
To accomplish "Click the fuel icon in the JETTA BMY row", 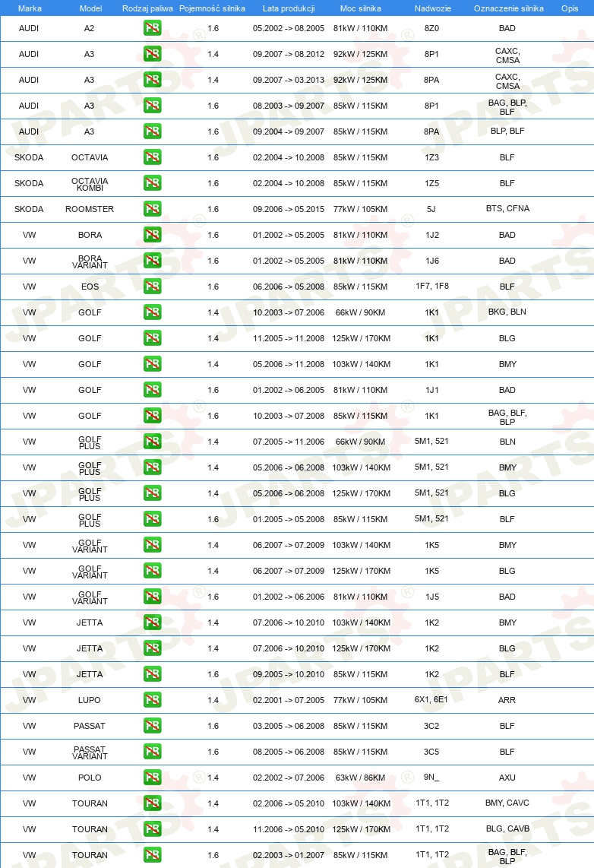I will 152,622.
